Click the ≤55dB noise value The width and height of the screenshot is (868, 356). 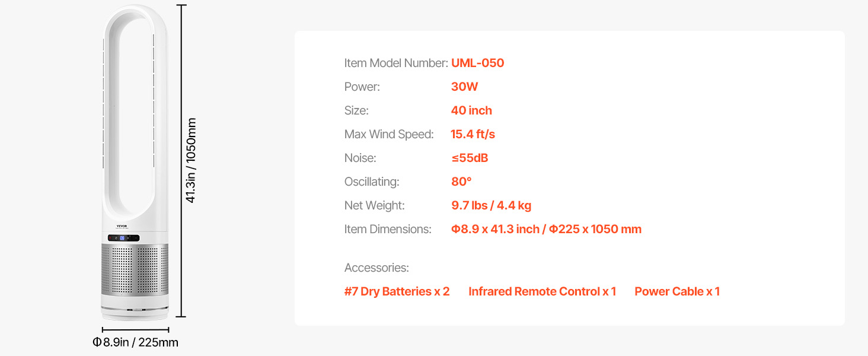click(x=470, y=158)
